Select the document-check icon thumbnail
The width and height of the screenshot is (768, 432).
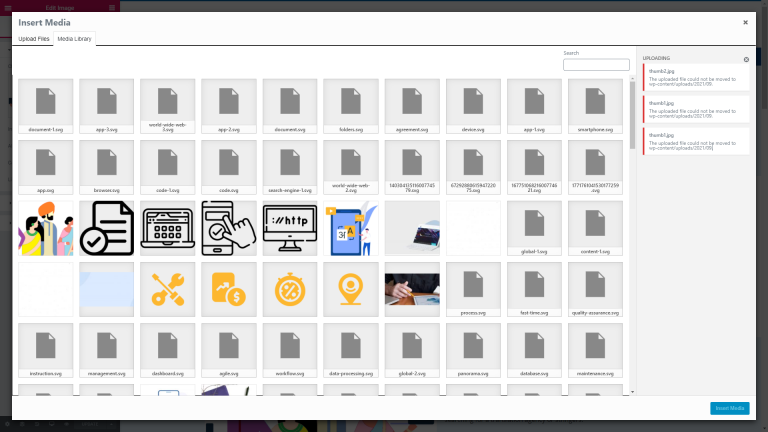click(106, 228)
